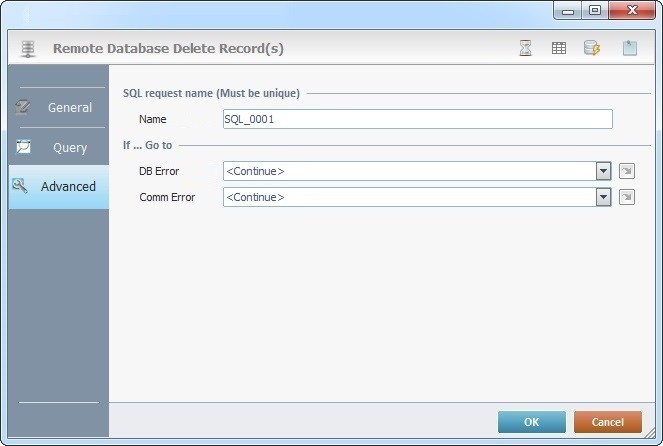Viewport: 663px width, 446px height.
Task: Open the Query tab
Action: point(58,148)
